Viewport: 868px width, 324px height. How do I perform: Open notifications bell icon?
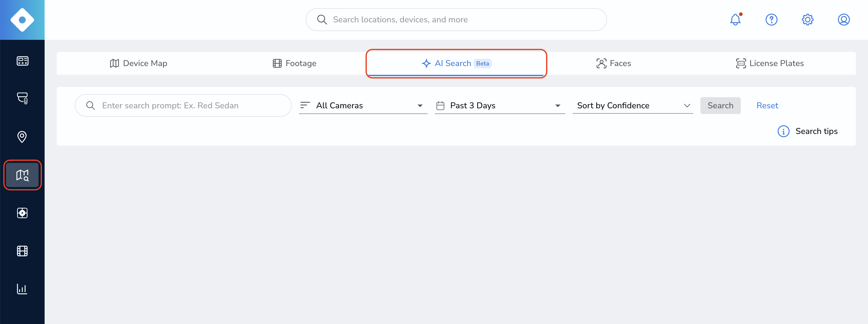(736, 20)
